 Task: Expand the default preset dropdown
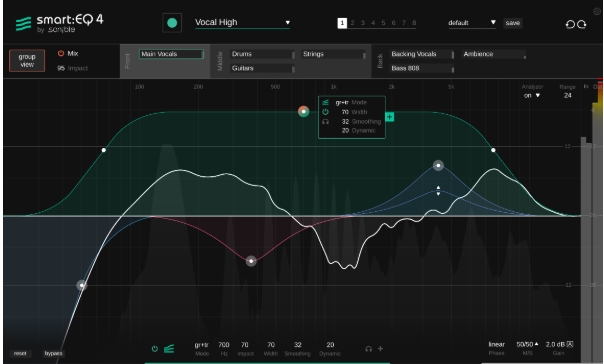pos(472,23)
